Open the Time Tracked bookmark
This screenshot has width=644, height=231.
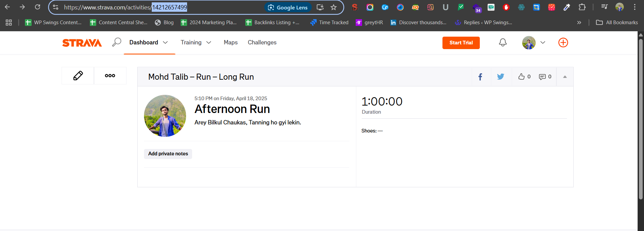329,23
